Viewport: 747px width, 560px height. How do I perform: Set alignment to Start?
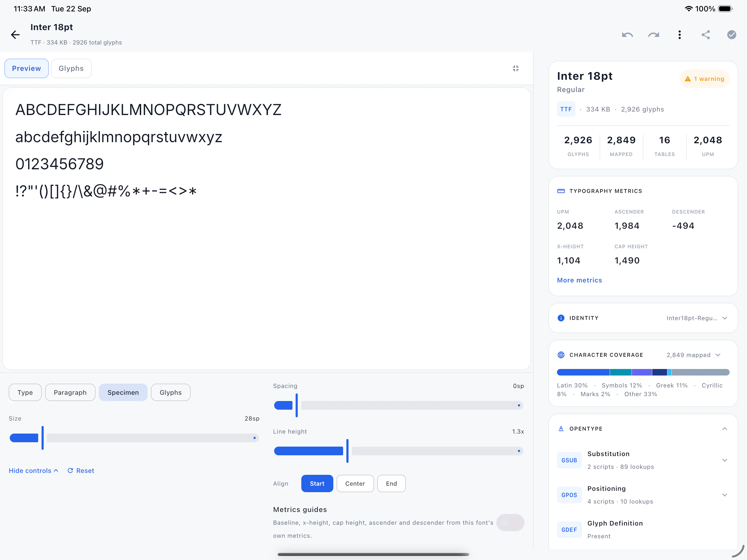[317, 483]
